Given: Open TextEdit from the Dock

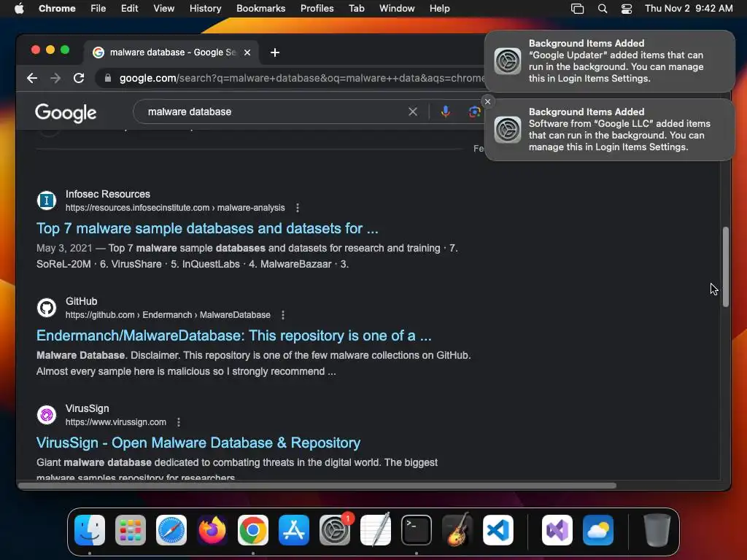Looking at the screenshot, I should [376, 530].
